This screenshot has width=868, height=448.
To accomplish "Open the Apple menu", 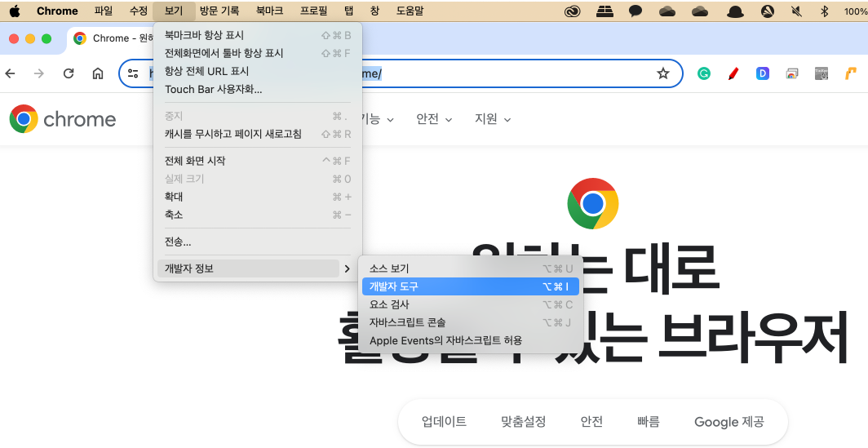I will click(15, 11).
